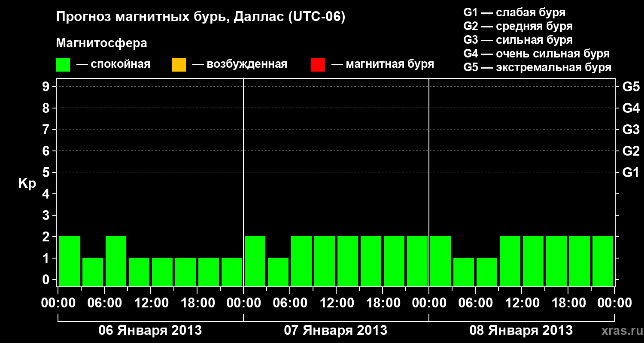Click 'G4 — очень сильная буря' legend line
The image size is (644, 343).
(x=537, y=54)
